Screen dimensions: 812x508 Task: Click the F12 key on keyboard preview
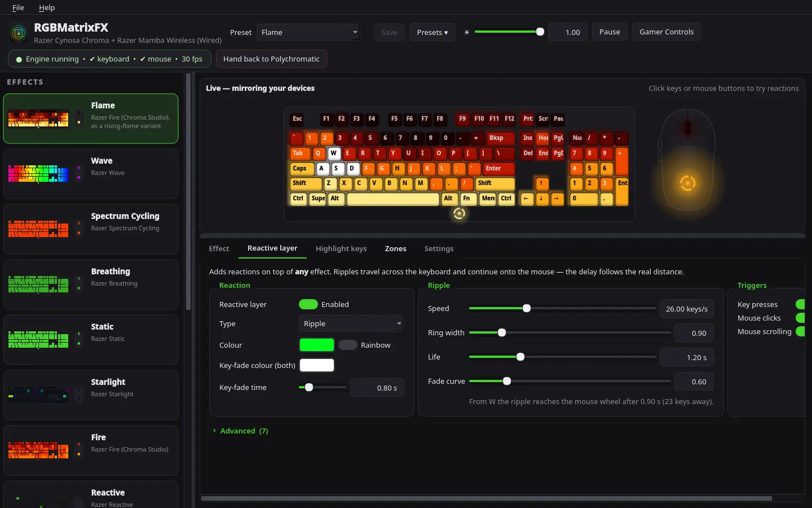(509, 119)
